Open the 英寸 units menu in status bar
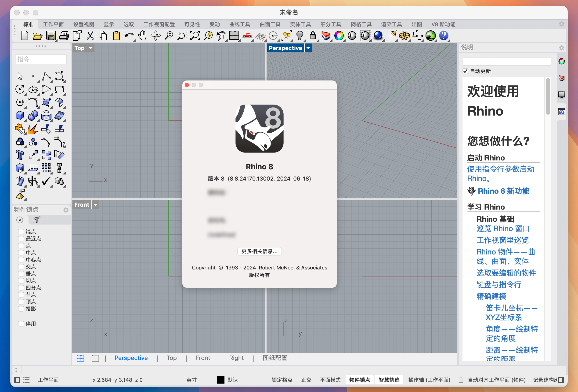The width and height of the screenshot is (578, 392). click(x=191, y=380)
